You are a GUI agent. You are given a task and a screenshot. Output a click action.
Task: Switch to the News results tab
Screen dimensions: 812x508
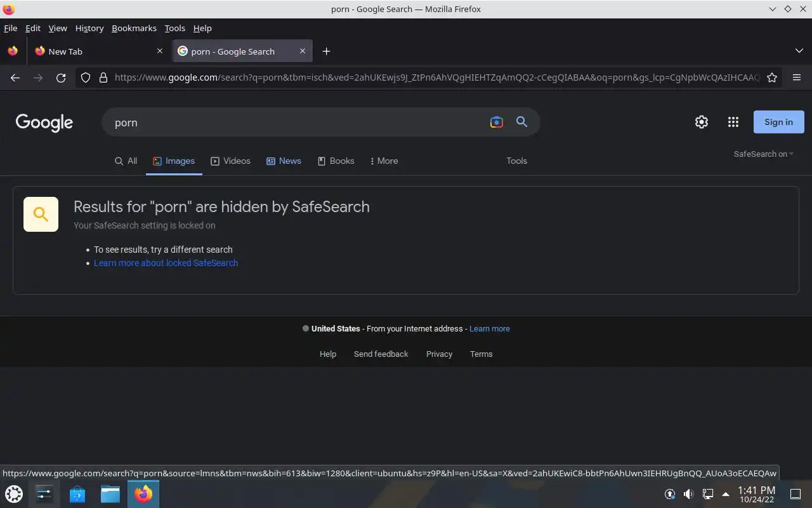point(284,161)
